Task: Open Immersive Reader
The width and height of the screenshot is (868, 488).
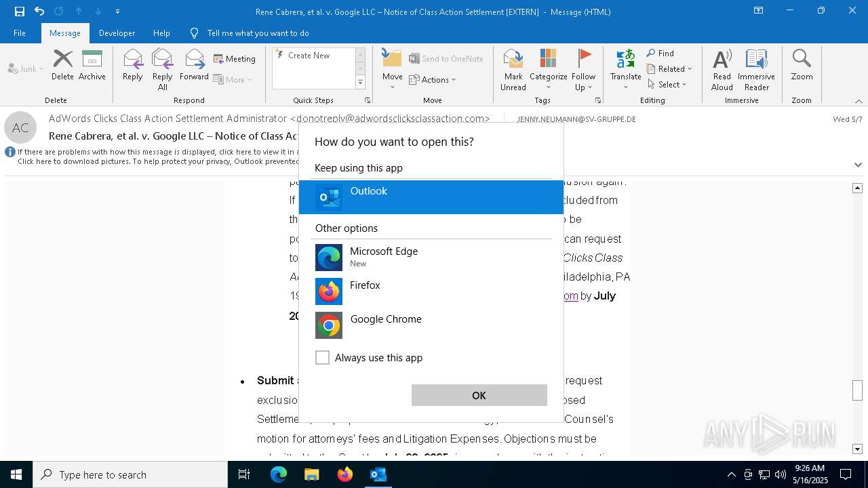Action: [x=756, y=69]
